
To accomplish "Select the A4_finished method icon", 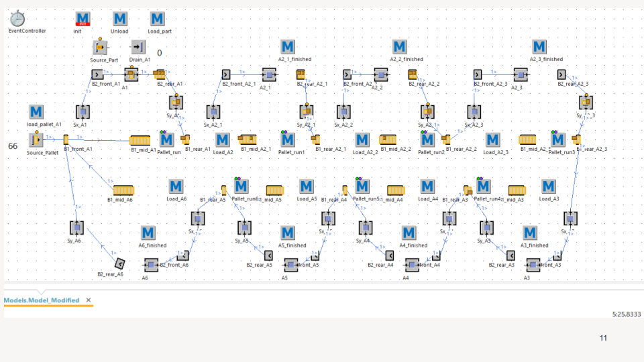I will (409, 233).
